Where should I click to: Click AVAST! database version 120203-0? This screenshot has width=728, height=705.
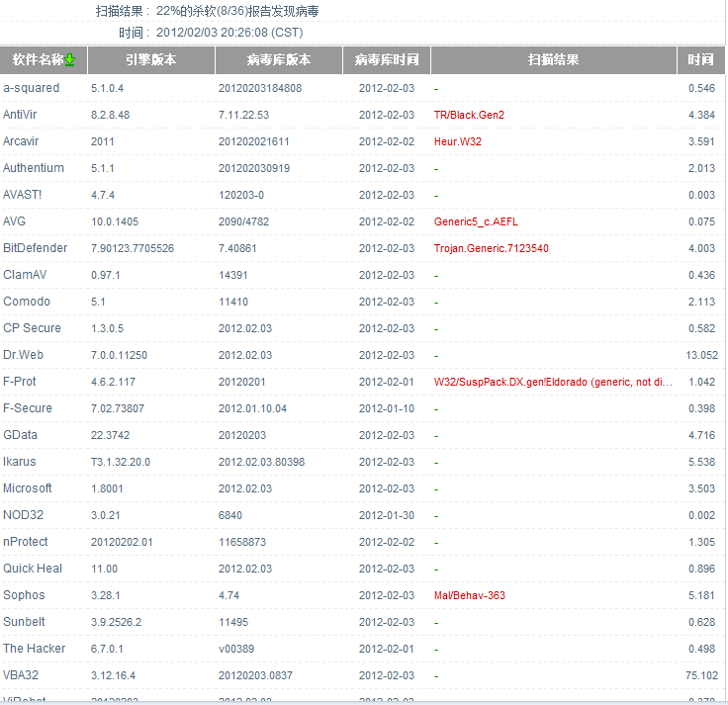coord(241,196)
